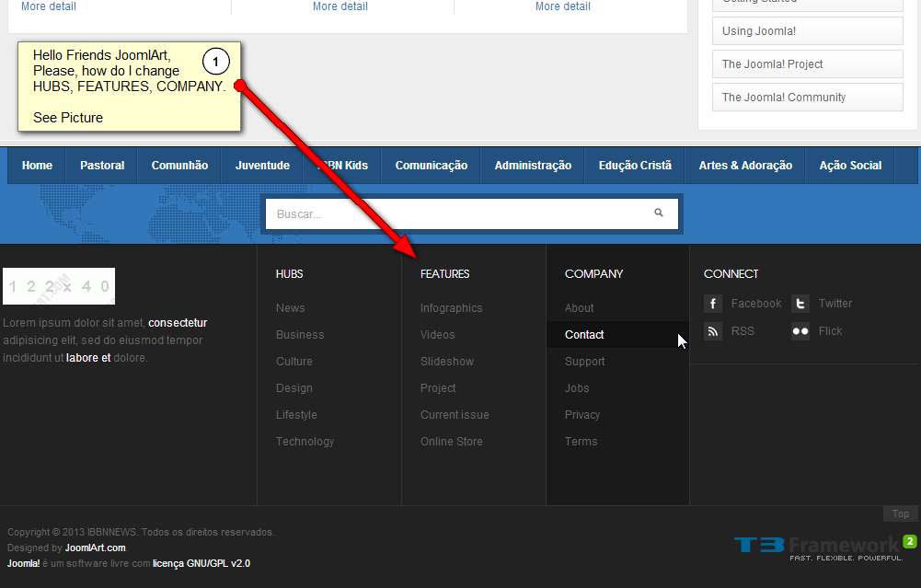Open the RSS feed icon
The height and width of the screenshot is (588, 921).
click(713, 331)
